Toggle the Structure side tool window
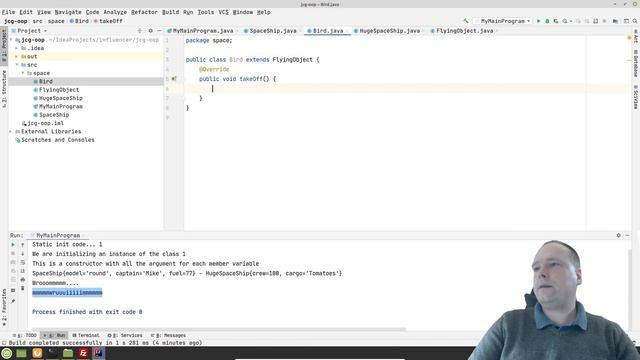 click(x=4, y=89)
